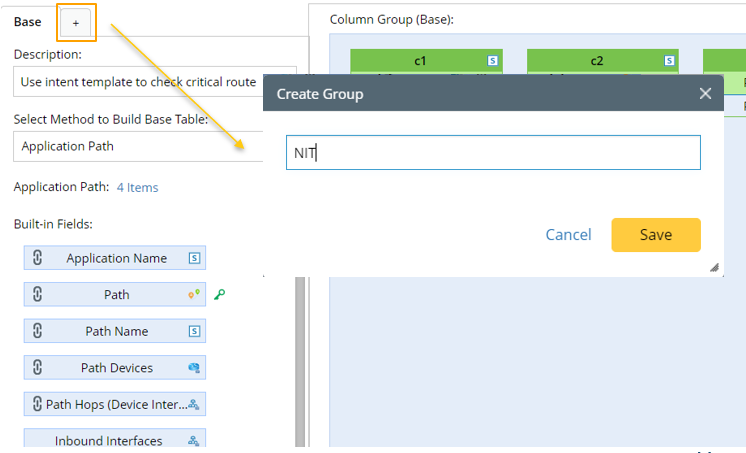This screenshot has height=453, width=746.
Task: Open the 4 Items application path link
Action: click(x=137, y=187)
